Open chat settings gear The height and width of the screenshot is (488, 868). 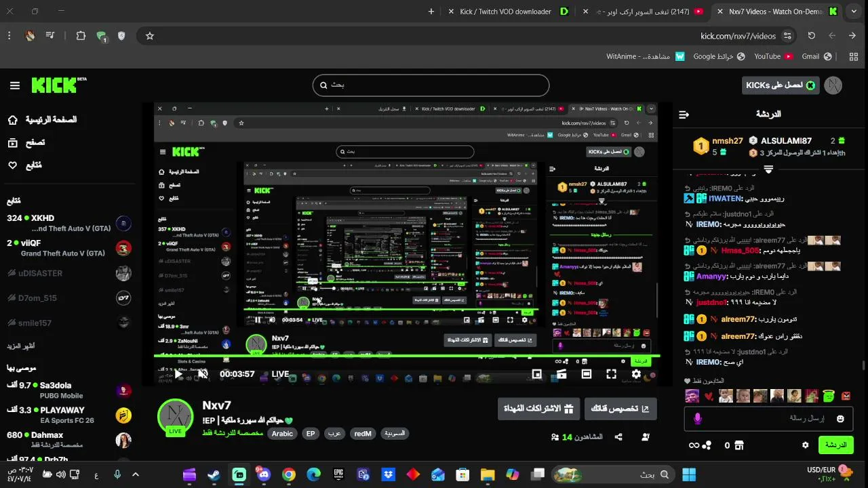(x=806, y=445)
